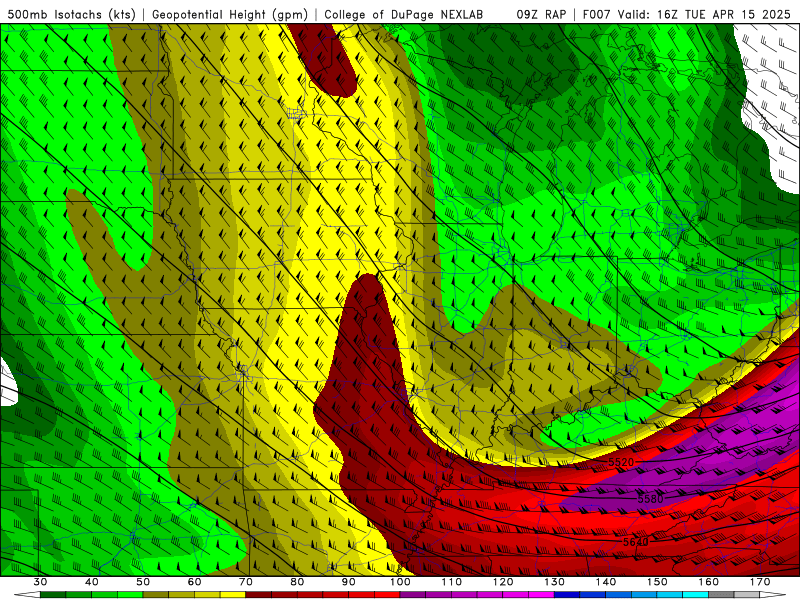Click the 'Geopotential Height (gpm)' header text
This screenshot has width=800, height=600.
coord(230,14)
